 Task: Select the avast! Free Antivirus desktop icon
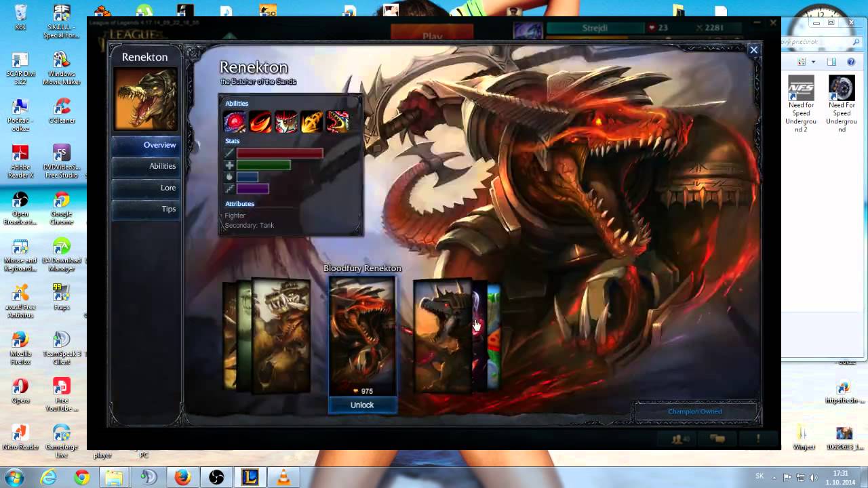tap(20, 302)
